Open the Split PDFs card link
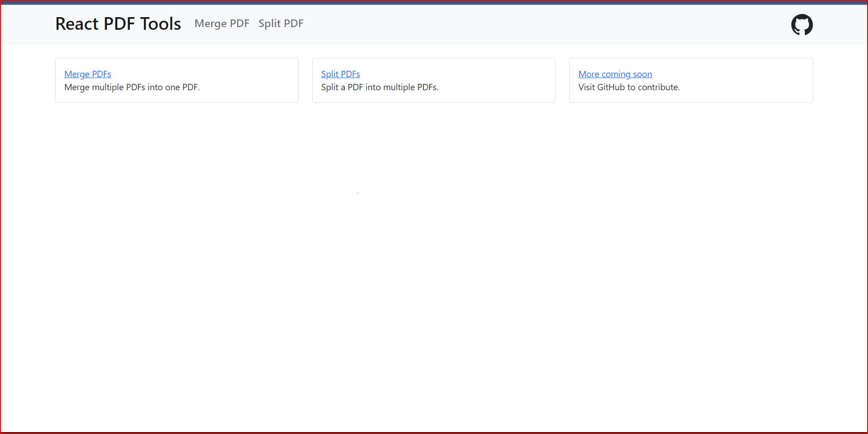The image size is (868, 434). 341,74
